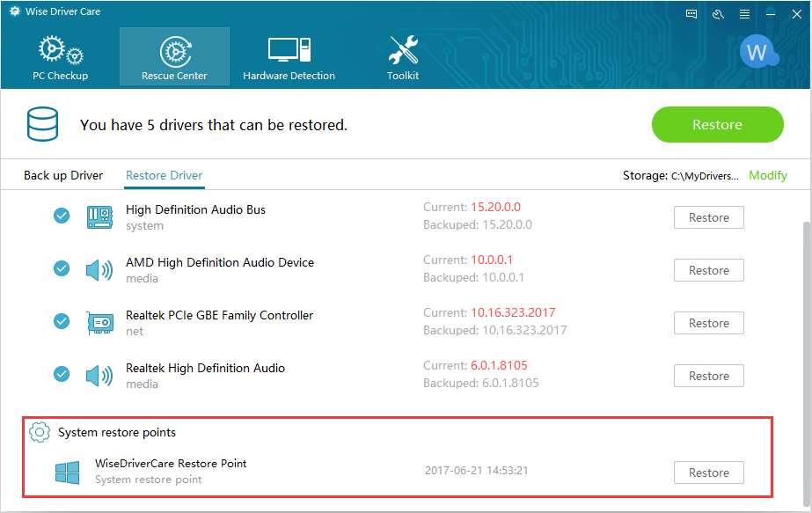Switch to Rescue Center
Screen dimensions: 812x513
174,56
